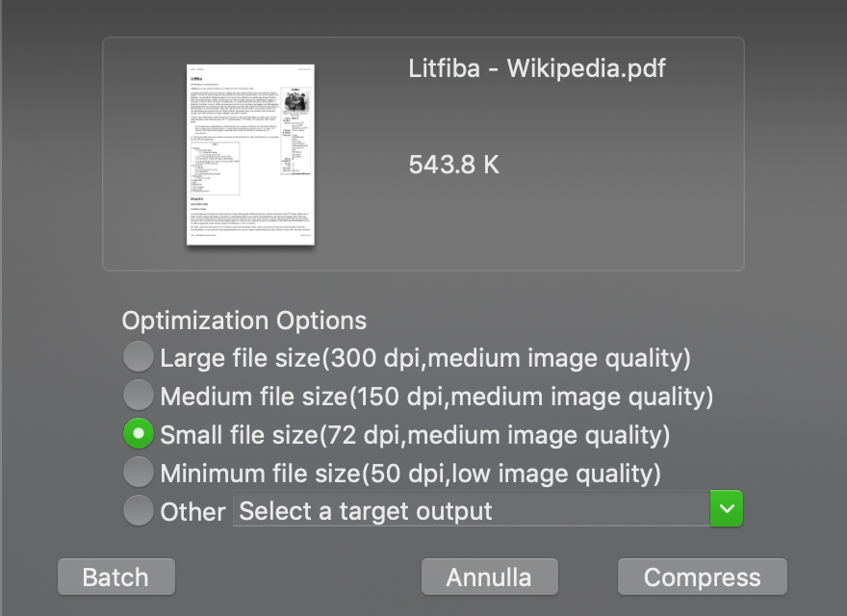Open the 'Select a target output' combo box
Screen dimensions: 847x616
pyautogui.click(x=472, y=510)
